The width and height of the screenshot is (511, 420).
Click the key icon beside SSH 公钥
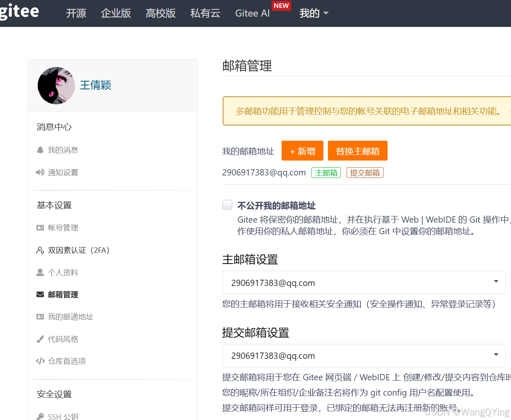40,416
